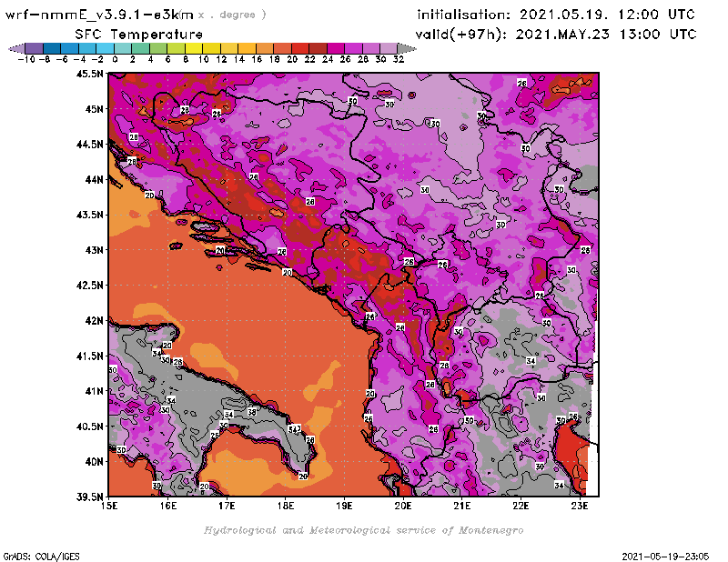The height and width of the screenshot is (562, 728).
Task: Click the 45.5N latitude label
Action: (x=89, y=74)
